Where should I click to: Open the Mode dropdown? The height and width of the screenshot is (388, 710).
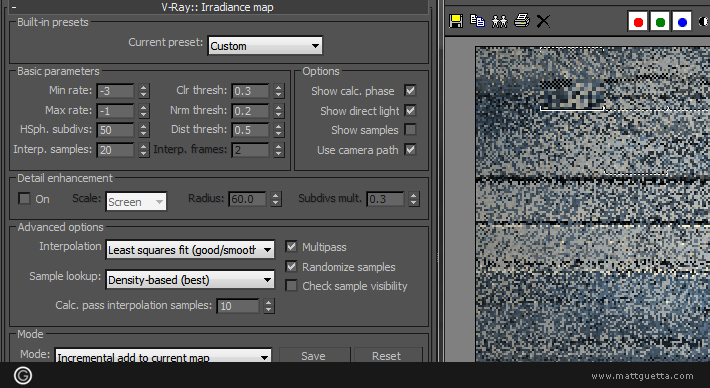click(163, 356)
